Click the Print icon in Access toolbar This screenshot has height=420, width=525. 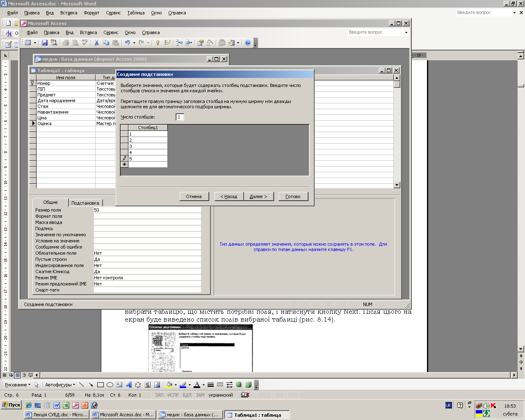(x=66, y=43)
